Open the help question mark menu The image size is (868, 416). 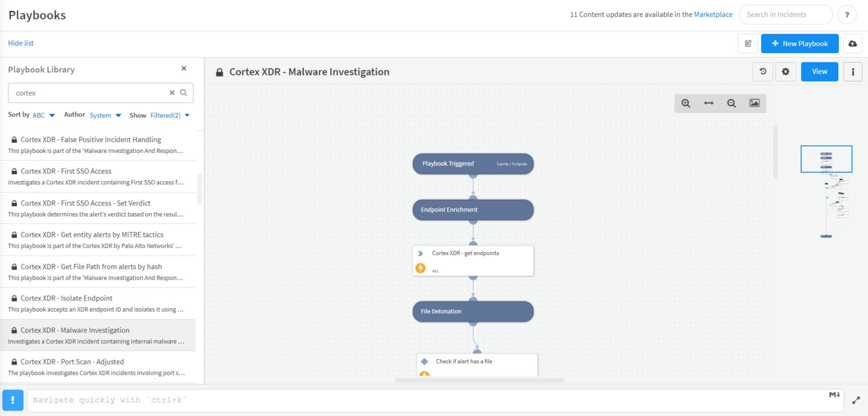pyautogui.click(x=847, y=15)
